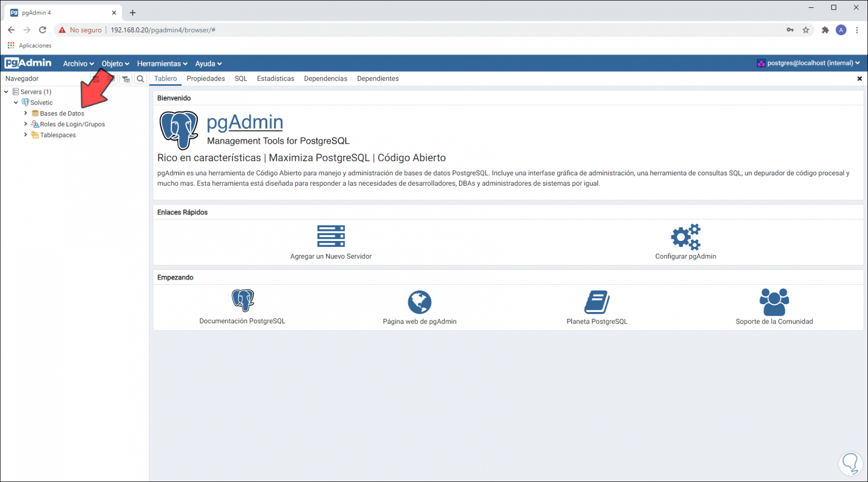Screen dimensions: 868x482
Task: Click the Servers group icon in the tree
Action: click(x=16, y=92)
